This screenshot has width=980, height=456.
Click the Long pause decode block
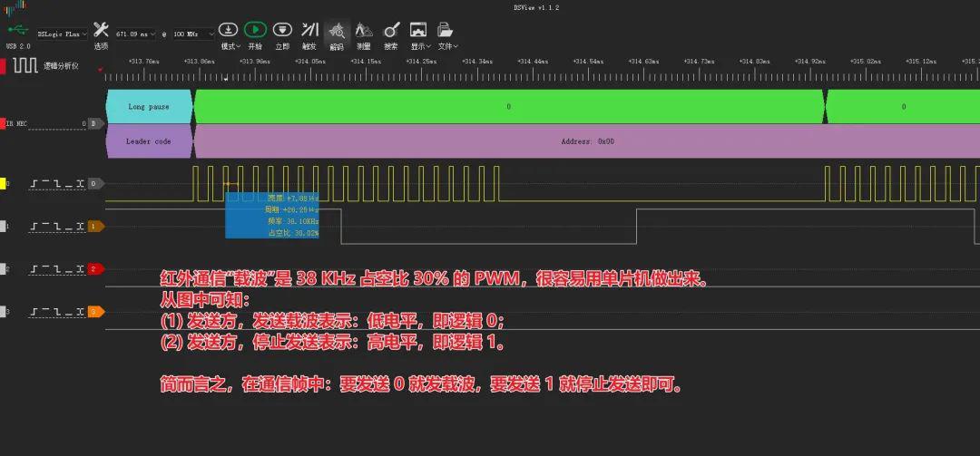(x=149, y=106)
